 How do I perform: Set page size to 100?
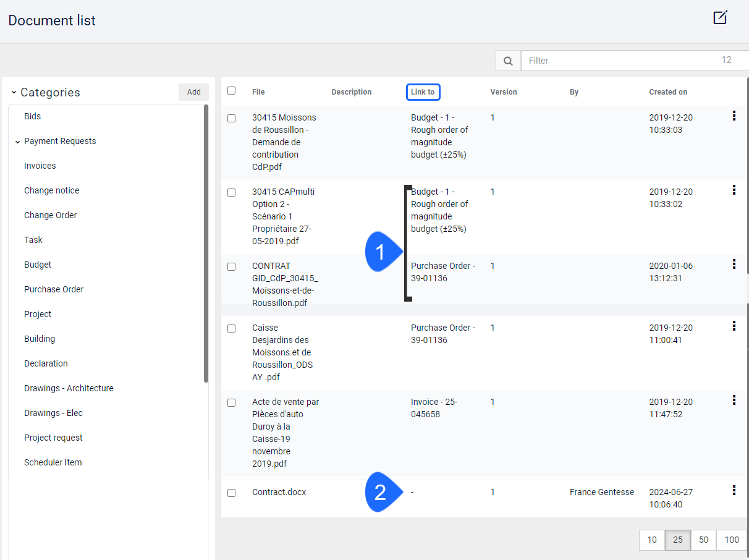[732, 540]
